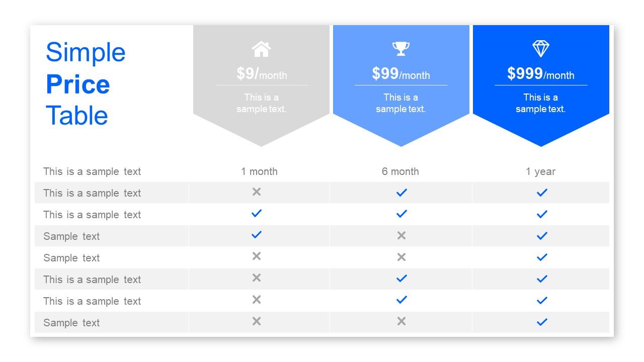Image resolution: width=644 pixels, height=362 pixels.
Task: Click the gray $9/month pricing banner text
Action: (x=262, y=74)
